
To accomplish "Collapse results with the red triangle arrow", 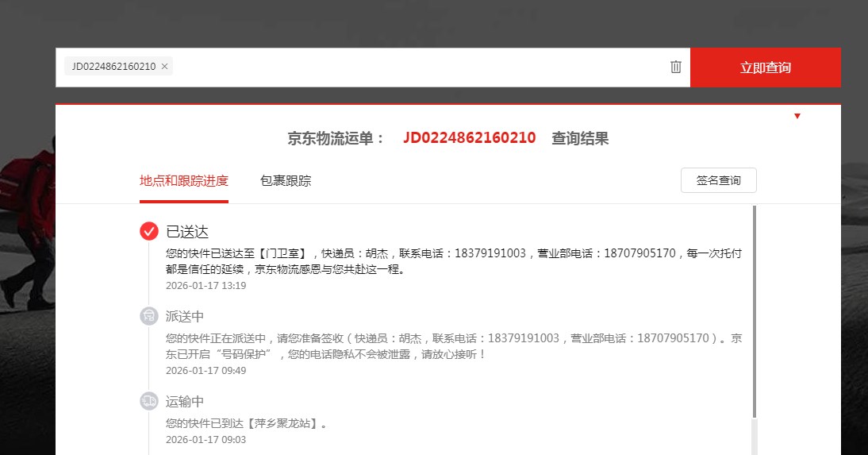I will 797,117.
